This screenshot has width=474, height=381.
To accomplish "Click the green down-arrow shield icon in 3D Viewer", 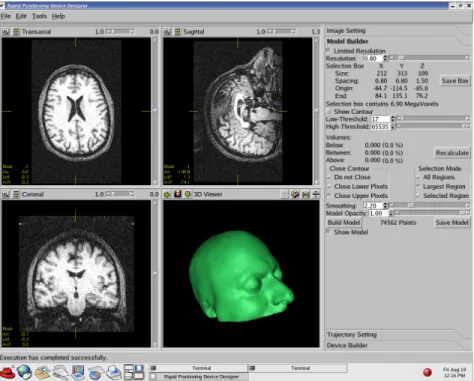I will (188, 194).
